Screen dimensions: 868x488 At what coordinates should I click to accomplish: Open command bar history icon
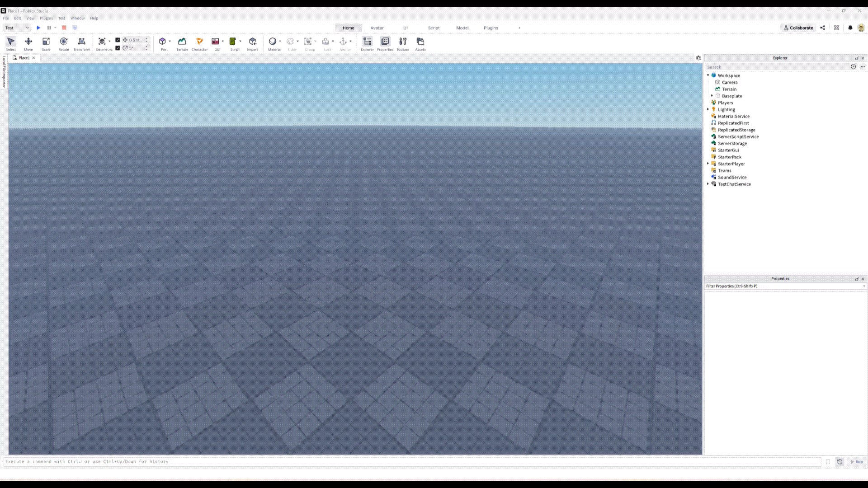840,462
